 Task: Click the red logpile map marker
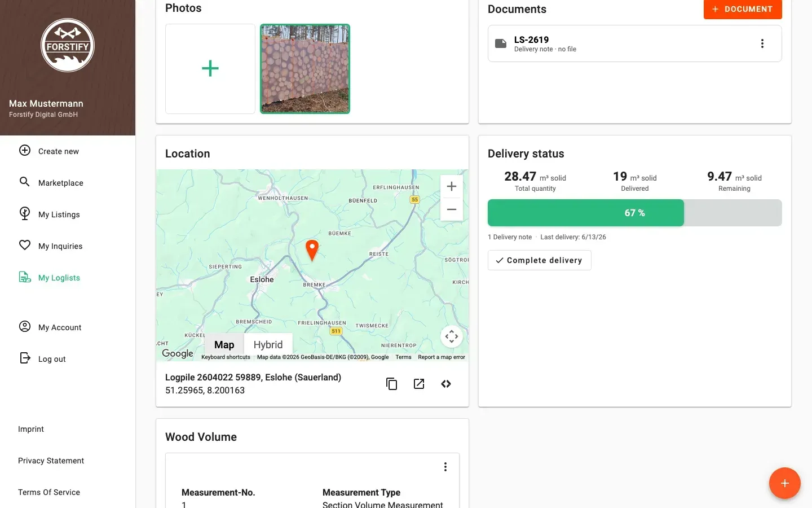[312, 250]
